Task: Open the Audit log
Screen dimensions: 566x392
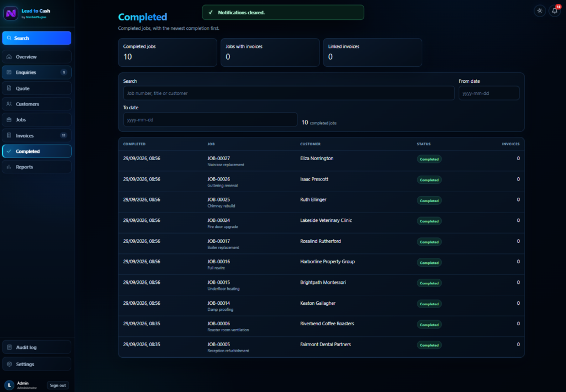Action: click(37, 347)
